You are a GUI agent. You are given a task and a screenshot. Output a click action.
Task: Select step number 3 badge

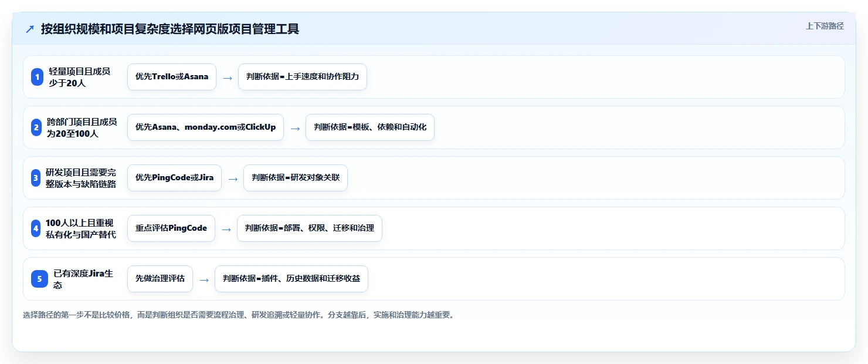36,178
